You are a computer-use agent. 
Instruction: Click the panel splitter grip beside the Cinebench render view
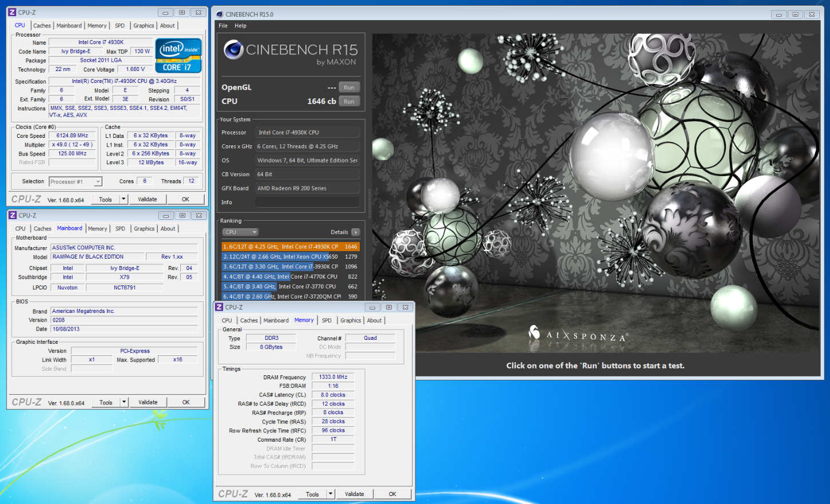pyautogui.click(x=370, y=204)
